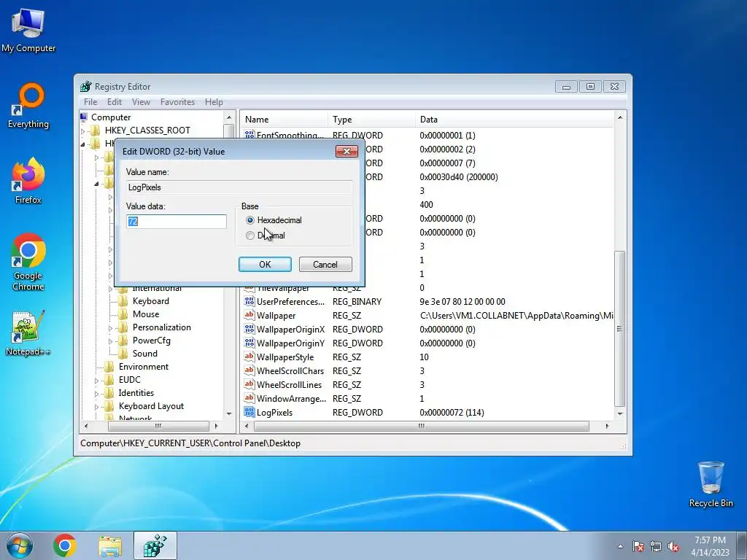The width and height of the screenshot is (747, 560).
Task: Expand the HKEY_CLASSES_ROOT tree node
Action: coord(83,131)
